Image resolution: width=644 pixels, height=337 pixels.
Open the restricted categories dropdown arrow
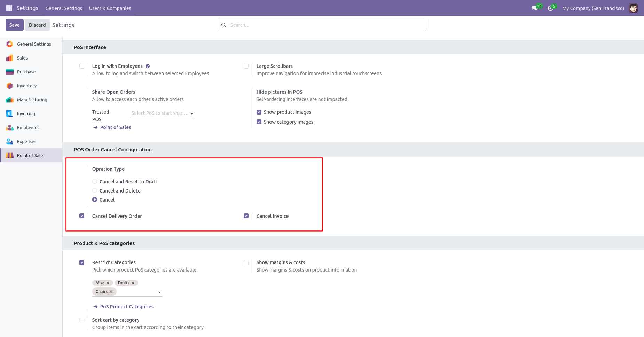(159, 292)
